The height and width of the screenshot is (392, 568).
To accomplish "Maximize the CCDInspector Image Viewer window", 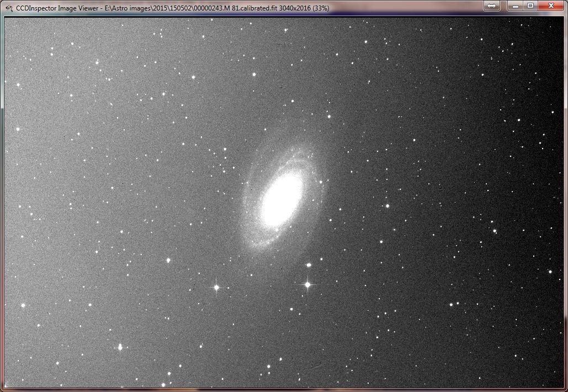I will (530, 6).
